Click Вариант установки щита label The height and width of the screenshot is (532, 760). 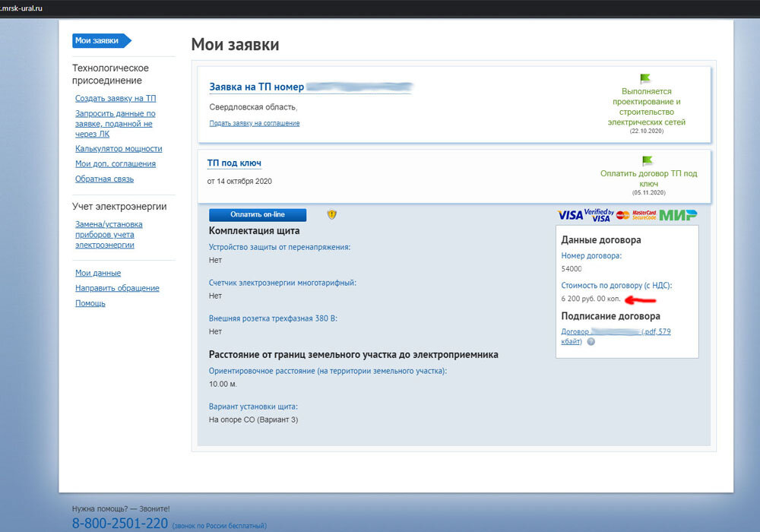click(x=254, y=407)
